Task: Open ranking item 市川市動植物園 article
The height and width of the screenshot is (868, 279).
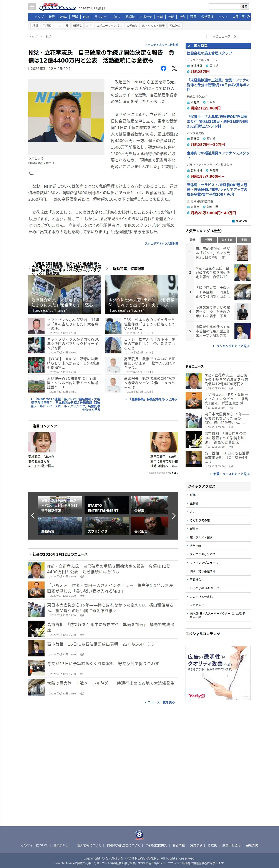Action: tap(213, 253)
